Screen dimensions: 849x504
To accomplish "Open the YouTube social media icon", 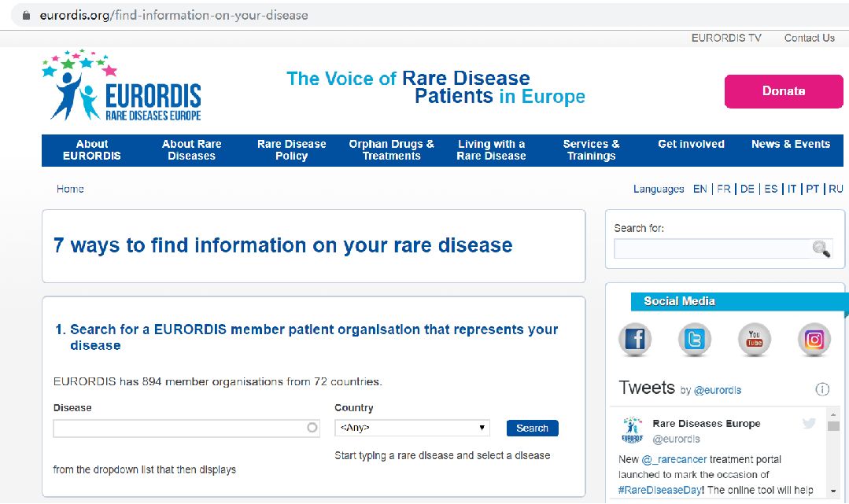I will (x=754, y=340).
